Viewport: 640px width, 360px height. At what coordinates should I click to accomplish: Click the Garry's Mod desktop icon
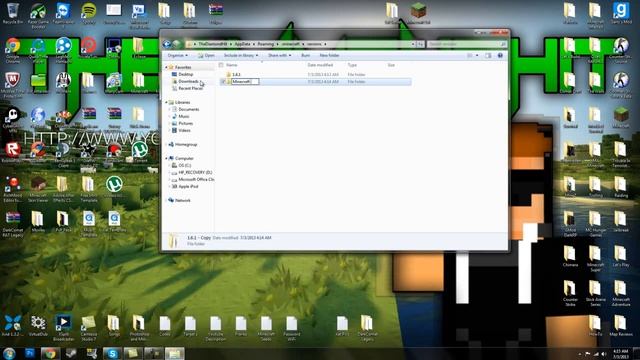coord(621,13)
